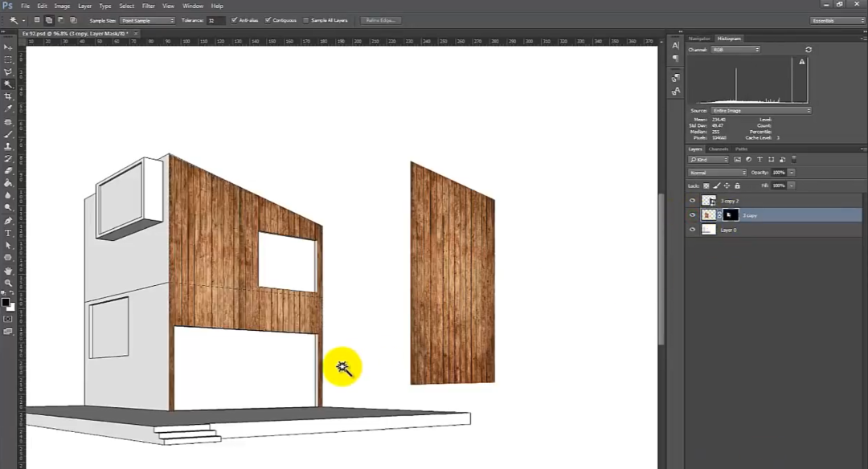Switch to the Channels tab
Screen dimensions: 868x469
[x=719, y=149]
